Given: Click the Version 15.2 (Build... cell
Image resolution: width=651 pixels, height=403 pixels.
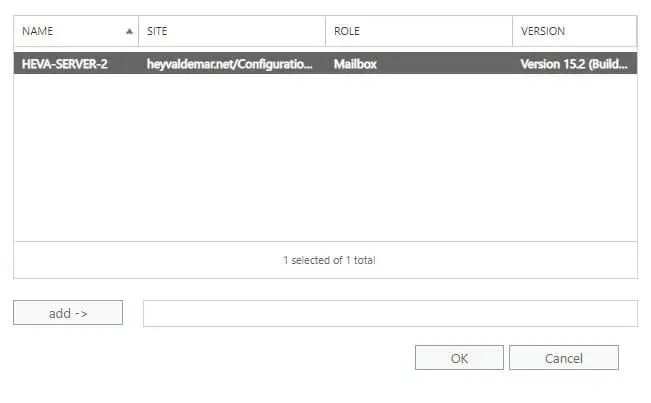Looking at the screenshot, I should coord(574,64).
